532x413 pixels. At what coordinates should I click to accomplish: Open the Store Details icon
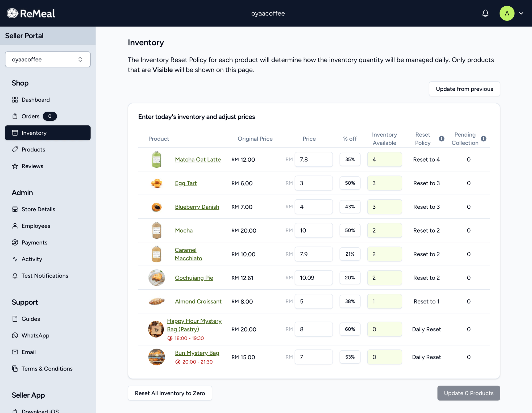(15, 209)
